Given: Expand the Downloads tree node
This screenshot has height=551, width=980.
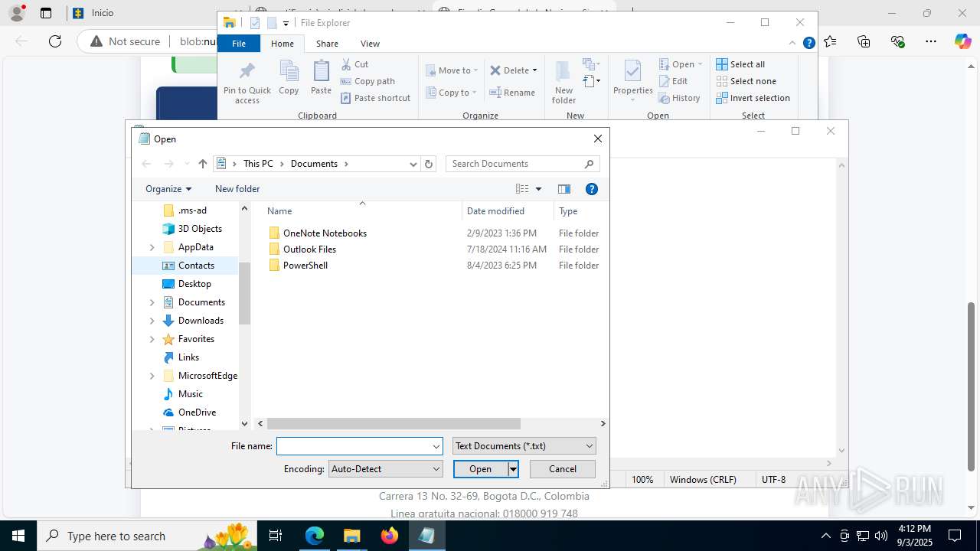Looking at the screenshot, I should [x=152, y=321].
